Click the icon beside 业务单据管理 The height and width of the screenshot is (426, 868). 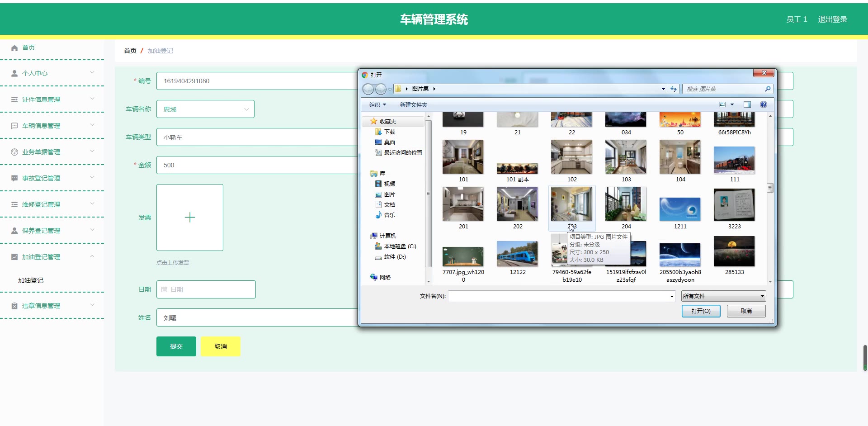click(14, 152)
